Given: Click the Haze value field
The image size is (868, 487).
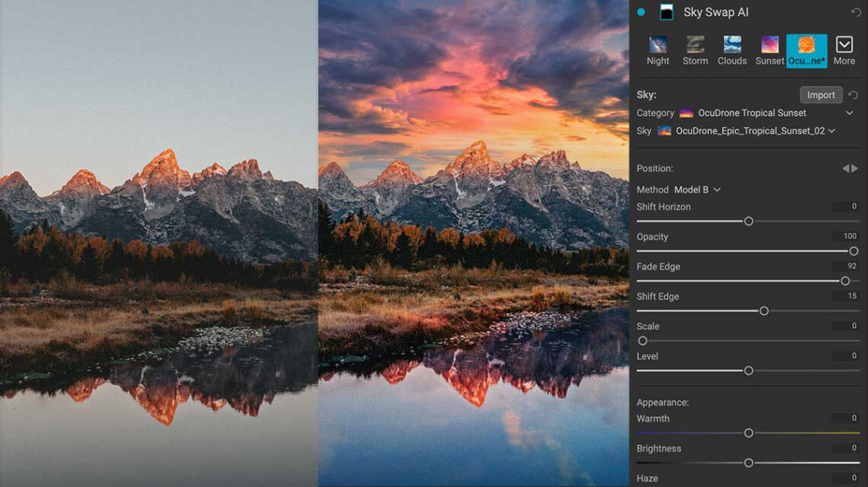Looking at the screenshot, I should (x=845, y=478).
